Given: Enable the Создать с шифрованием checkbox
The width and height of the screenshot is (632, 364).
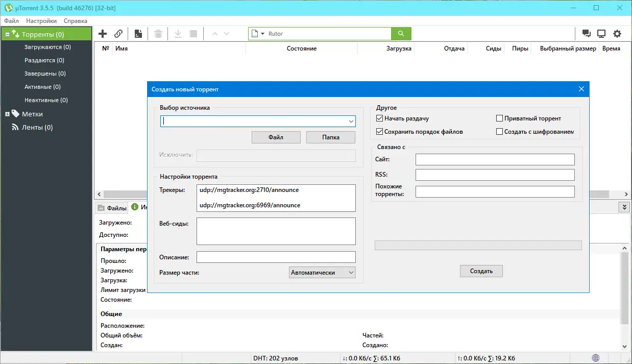Looking at the screenshot, I should point(499,132).
